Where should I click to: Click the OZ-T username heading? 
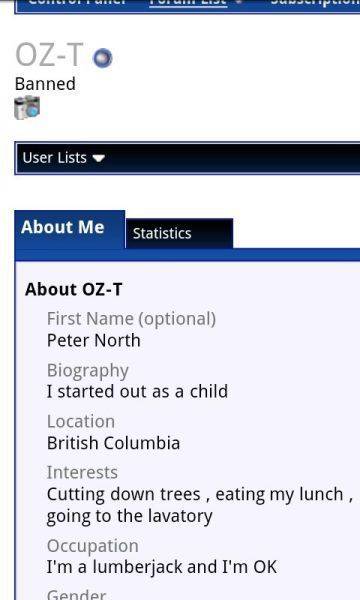[49, 55]
